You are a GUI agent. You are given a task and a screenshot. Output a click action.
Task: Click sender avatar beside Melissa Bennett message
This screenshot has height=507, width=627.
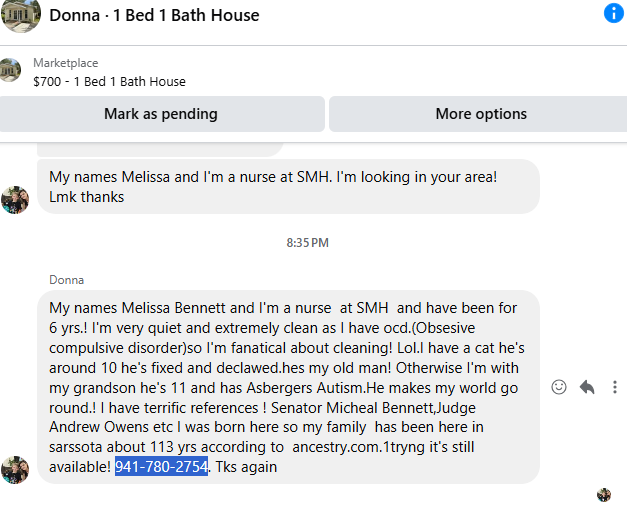click(15, 470)
